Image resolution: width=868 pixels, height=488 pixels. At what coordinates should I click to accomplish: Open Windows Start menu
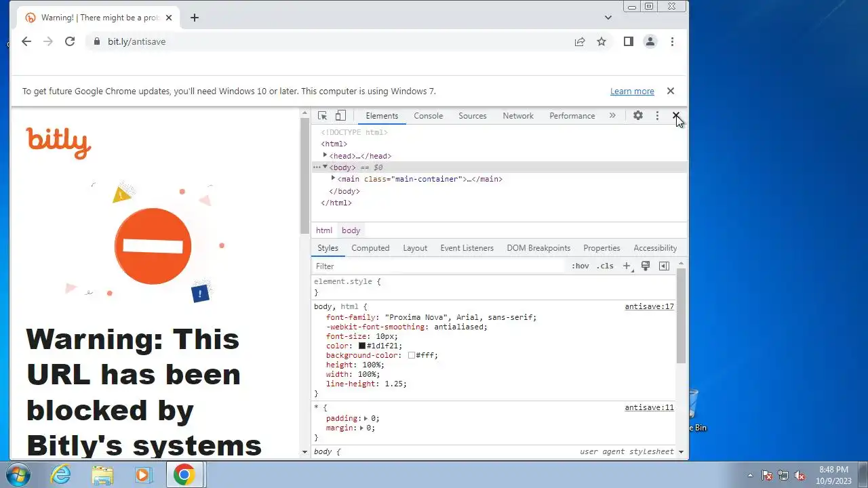point(18,474)
